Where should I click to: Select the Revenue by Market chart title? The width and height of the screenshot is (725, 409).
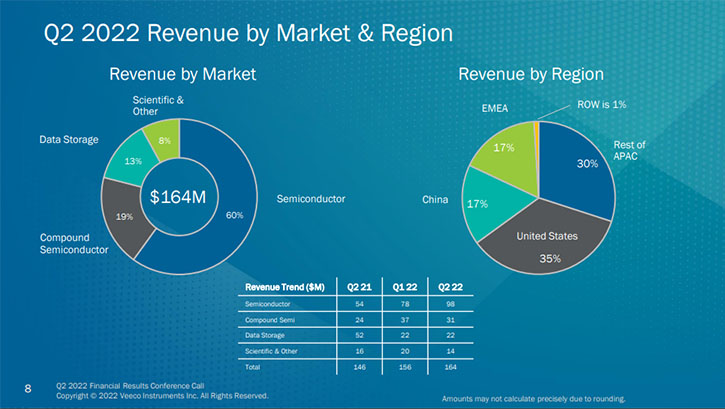pyautogui.click(x=182, y=74)
